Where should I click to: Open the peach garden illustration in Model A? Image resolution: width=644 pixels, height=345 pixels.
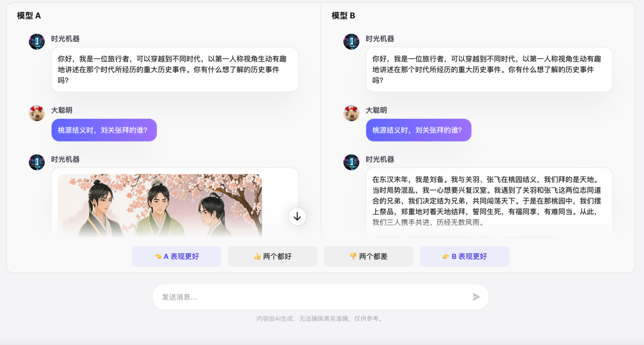160,205
